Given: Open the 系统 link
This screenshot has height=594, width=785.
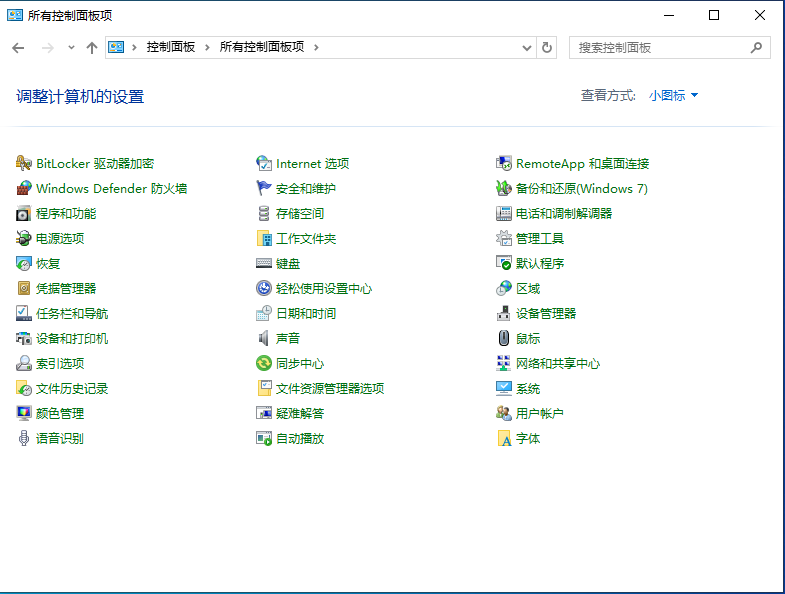Looking at the screenshot, I should pos(528,389).
